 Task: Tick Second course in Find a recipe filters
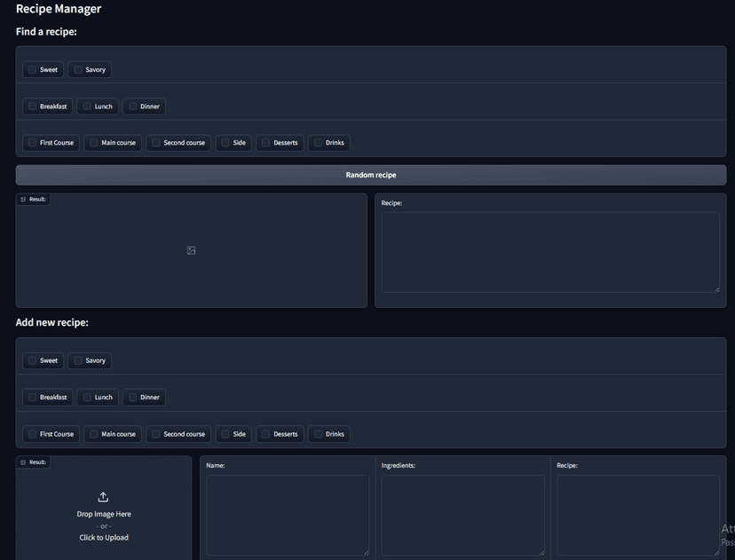[155, 143]
